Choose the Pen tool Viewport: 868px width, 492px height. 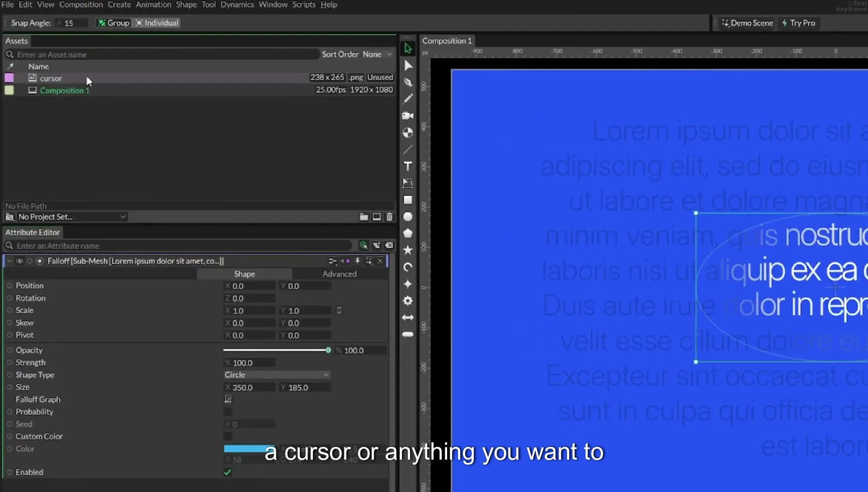pos(408,82)
